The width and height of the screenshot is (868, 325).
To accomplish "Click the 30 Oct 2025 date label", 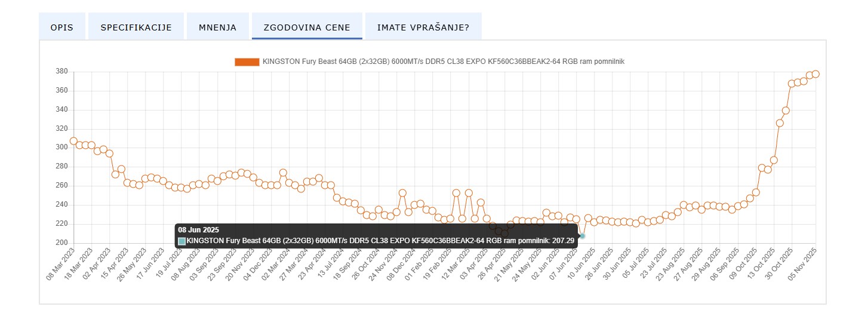I will point(786,263).
